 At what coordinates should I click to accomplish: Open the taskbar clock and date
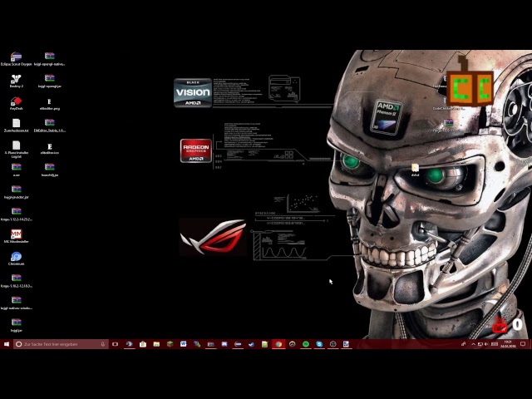508,344
